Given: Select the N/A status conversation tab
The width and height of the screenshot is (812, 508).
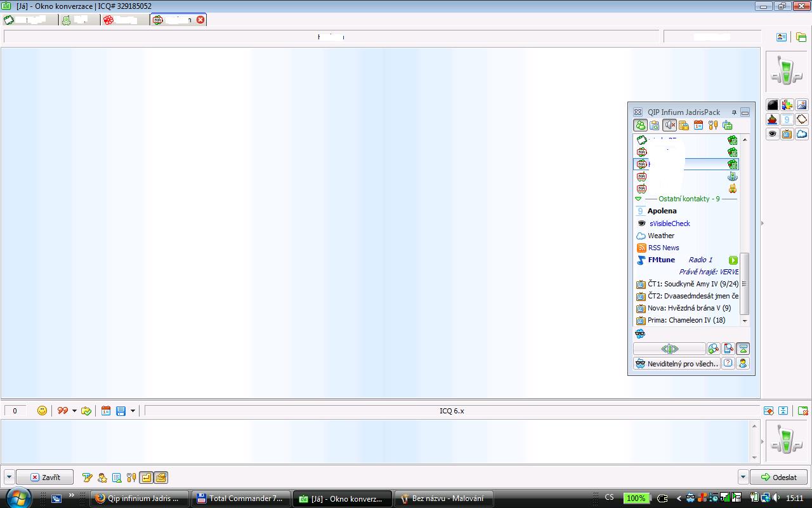Looking at the screenshot, I should (x=178, y=20).
